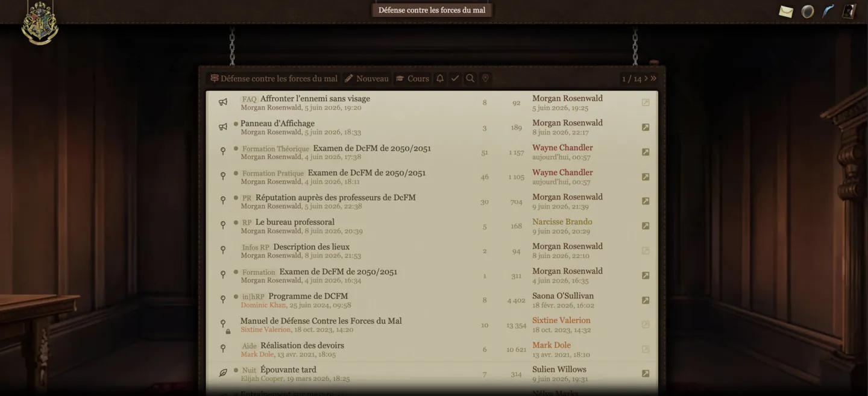This screenshot has height=396, width=868.
Task: Open Formation-tagged Examen de DcFM de 2050/2051 topic
Action: 338,272
